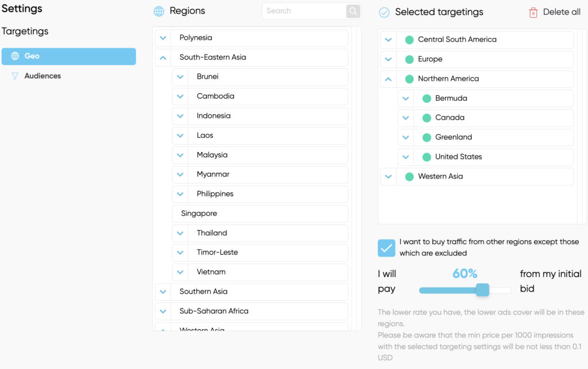The image size is (588, 369).
Task: Click into the region Search field
Action: pos(304,11)
